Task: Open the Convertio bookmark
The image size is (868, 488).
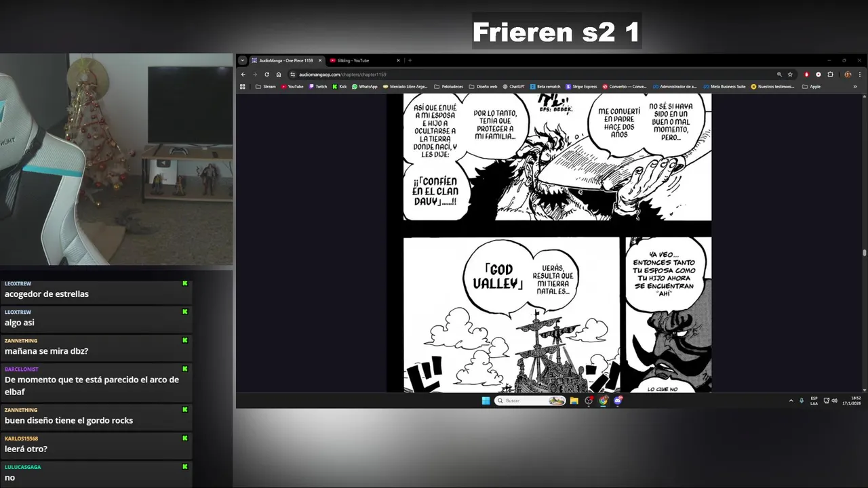Action: [x=625, y=87]
